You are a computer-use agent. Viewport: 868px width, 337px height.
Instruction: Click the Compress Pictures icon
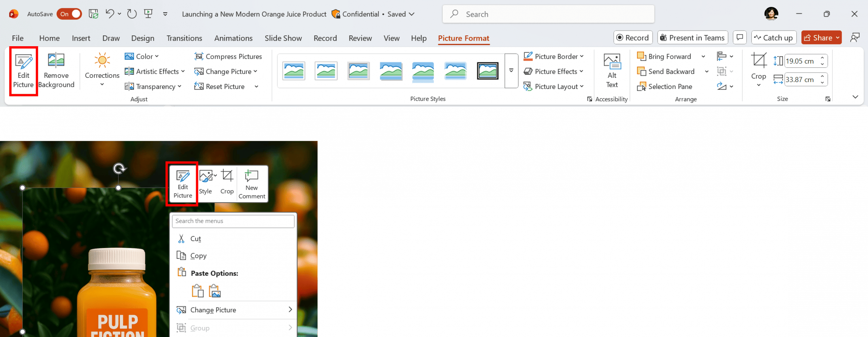point(199,56)
